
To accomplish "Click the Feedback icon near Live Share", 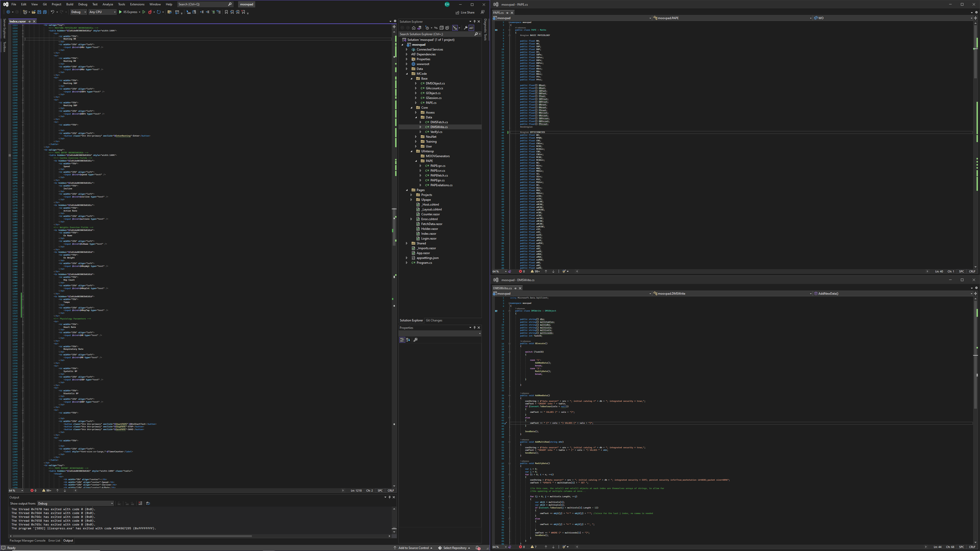I will pyautogui.click(x=482, y=12).
